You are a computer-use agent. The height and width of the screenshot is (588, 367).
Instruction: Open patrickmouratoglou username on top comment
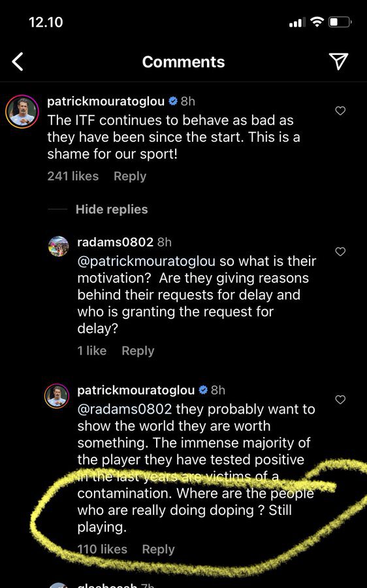click(x=106, y=101)
